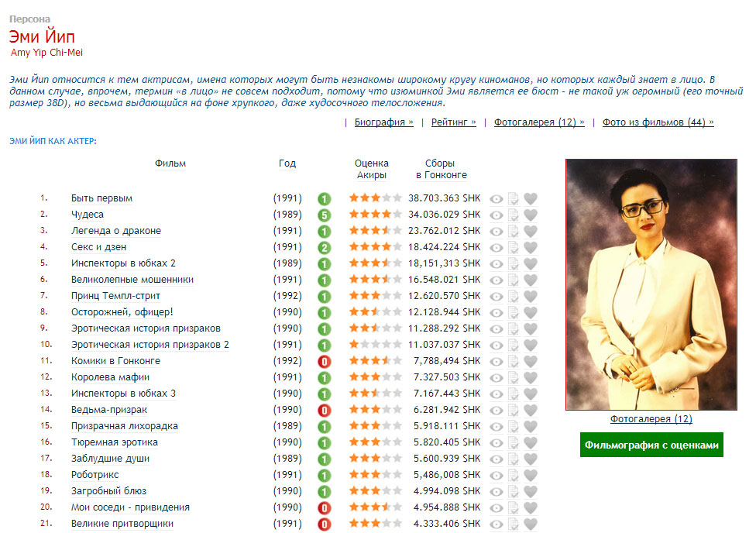
Task: Click year (1992) of Принц Темпл-стрит
Action: click(287, 296)
